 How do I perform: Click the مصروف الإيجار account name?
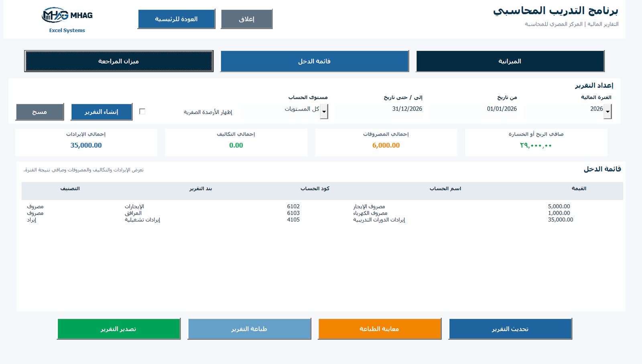pyautogui.click(x=369, y=206)
